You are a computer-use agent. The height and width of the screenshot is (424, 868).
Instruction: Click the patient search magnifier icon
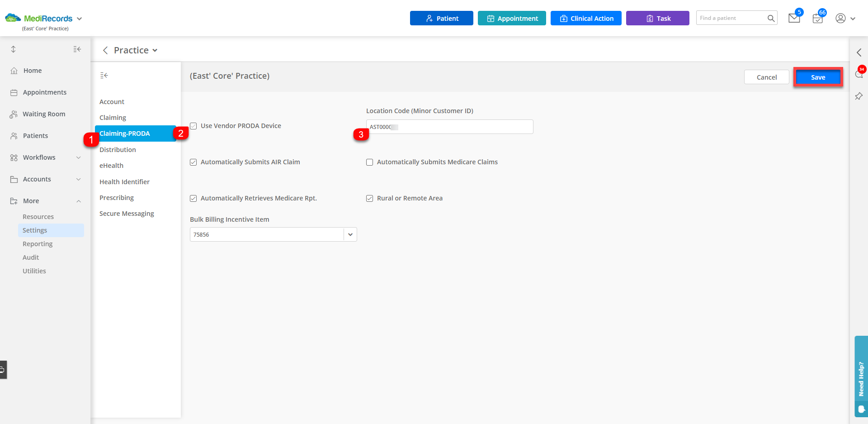tap(771, 18)
